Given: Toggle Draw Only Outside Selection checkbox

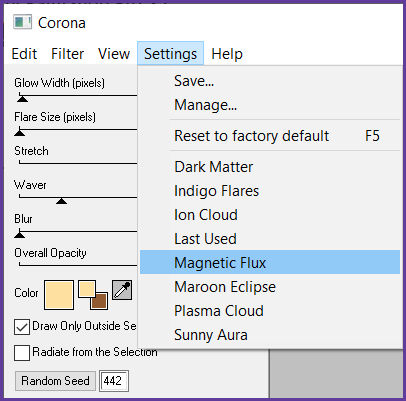Looking at the screenshot, I should tap(22, 327).
